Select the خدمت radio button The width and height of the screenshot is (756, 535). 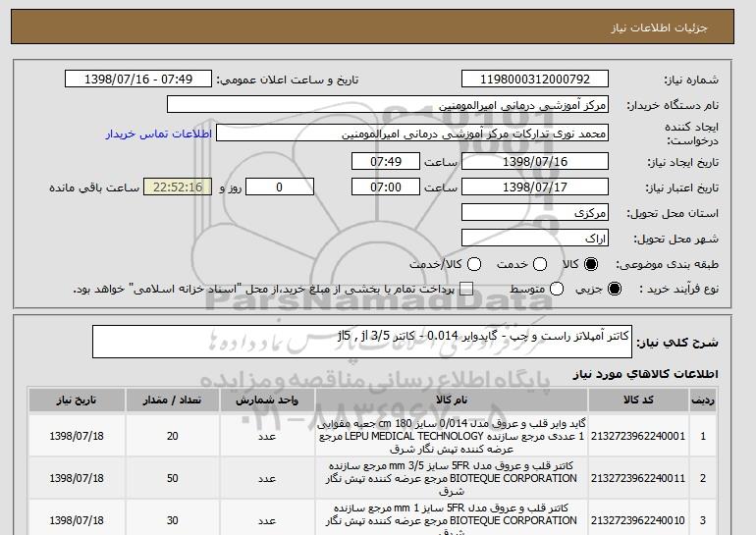[540, 264]
